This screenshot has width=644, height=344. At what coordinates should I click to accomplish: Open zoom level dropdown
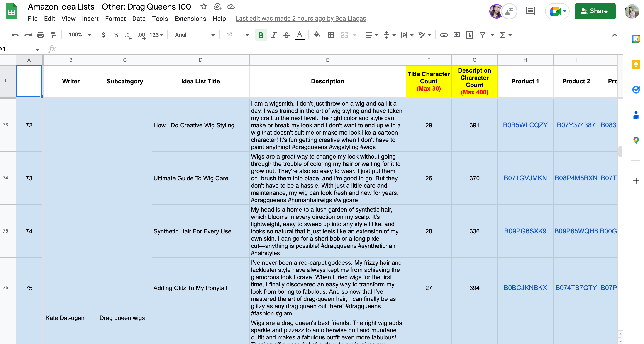click(80, 35)
